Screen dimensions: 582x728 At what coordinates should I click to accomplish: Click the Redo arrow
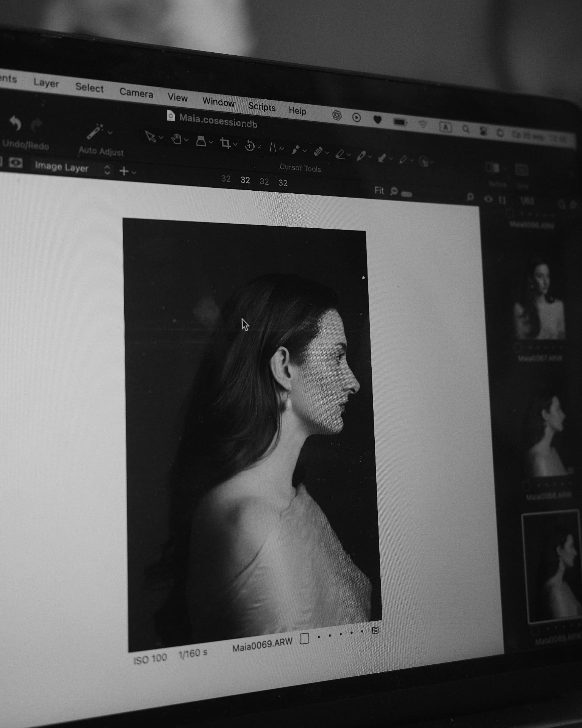point(36,125)
